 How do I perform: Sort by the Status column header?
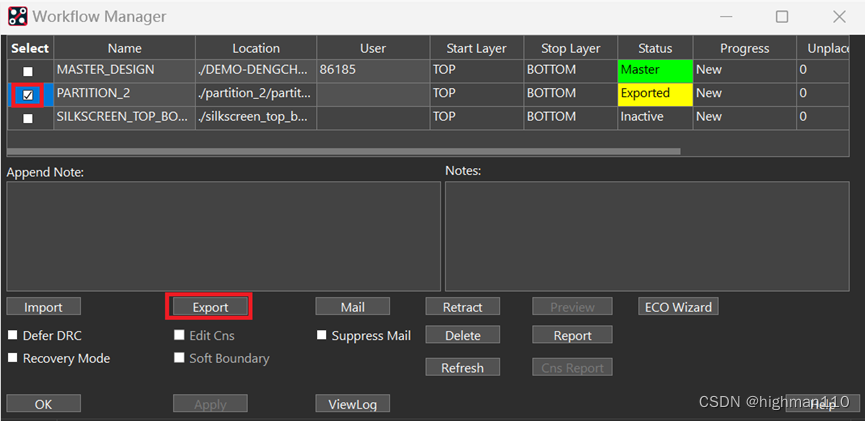tap(654, 48)
